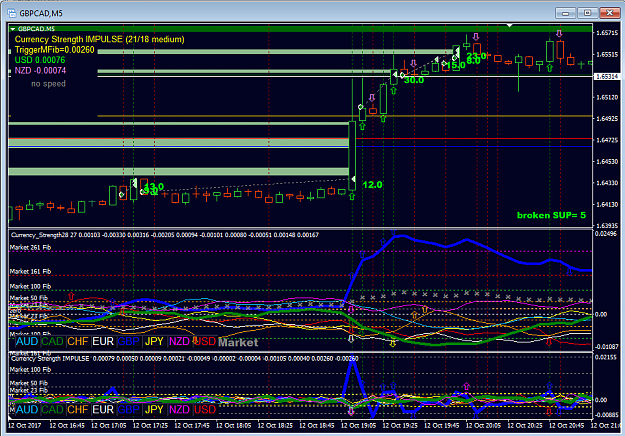625x436 pixels.
Task: Click the 'NZD -0.00074' label
Action: 40,71
